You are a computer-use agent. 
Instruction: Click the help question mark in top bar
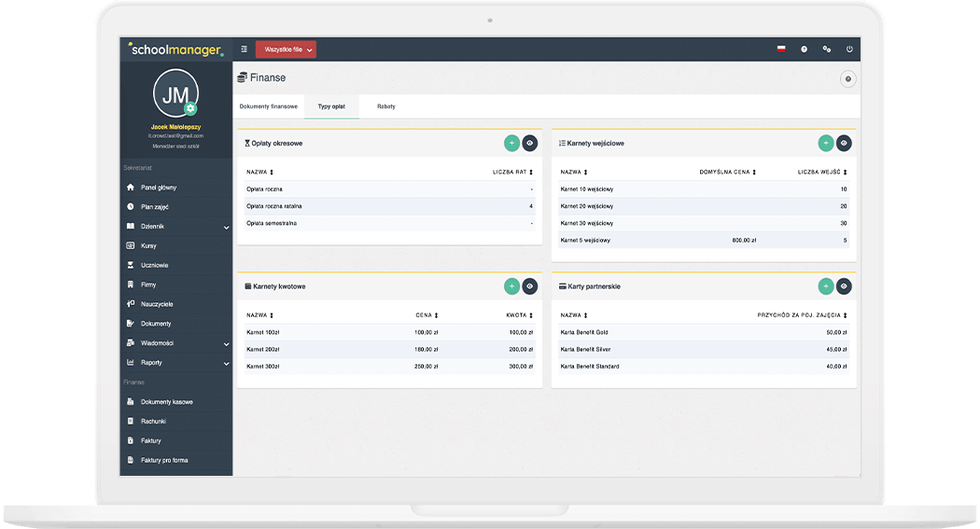804,49
